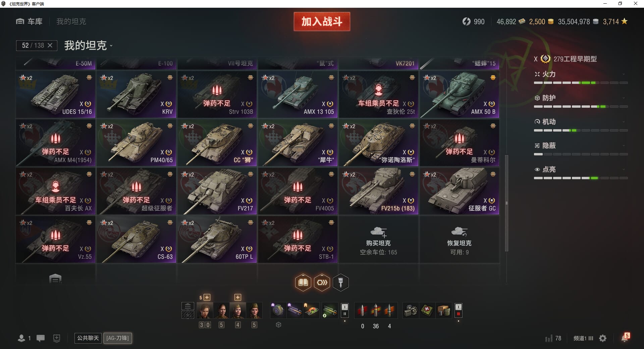Switch to the [AG-刀锋] chat tab
Viewport: 644px width, 349px height.
coord(118,338)
